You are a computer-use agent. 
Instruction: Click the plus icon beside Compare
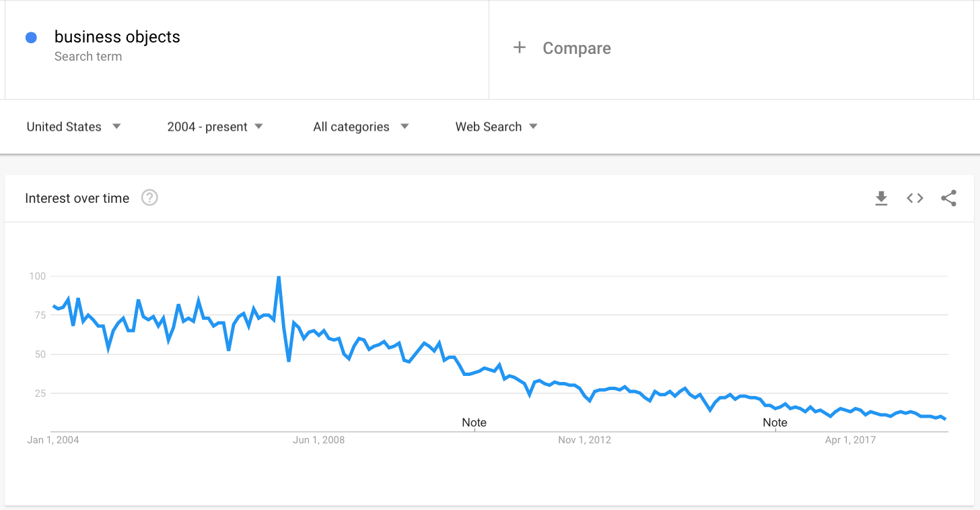pyautogui.click(x=519, y=48)
